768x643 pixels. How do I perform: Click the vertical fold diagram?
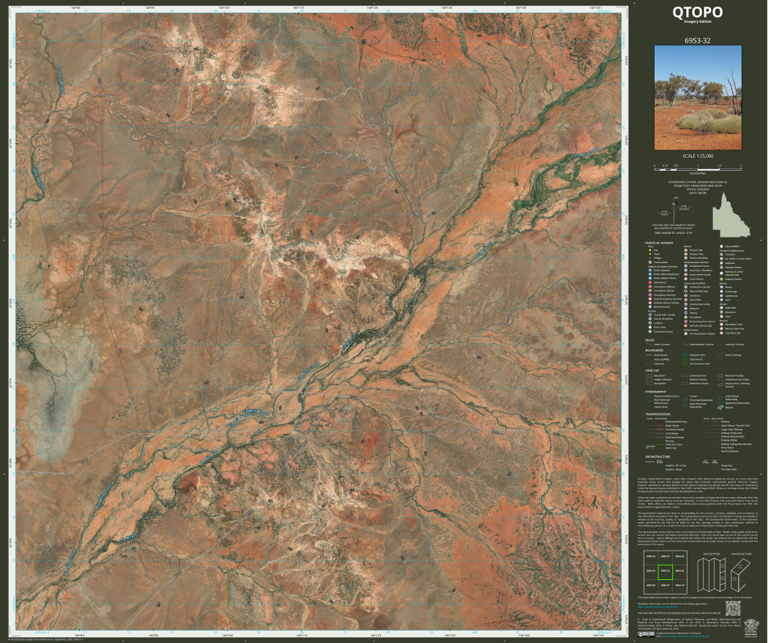point(712,575)
